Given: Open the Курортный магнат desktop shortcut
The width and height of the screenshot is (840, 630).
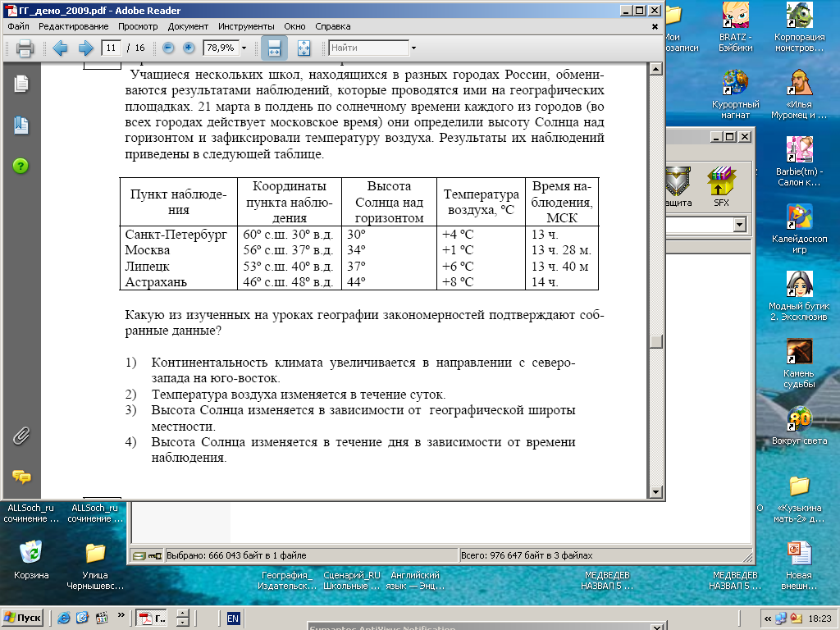Looking at the screenshot, I should (x=736, y=94).
